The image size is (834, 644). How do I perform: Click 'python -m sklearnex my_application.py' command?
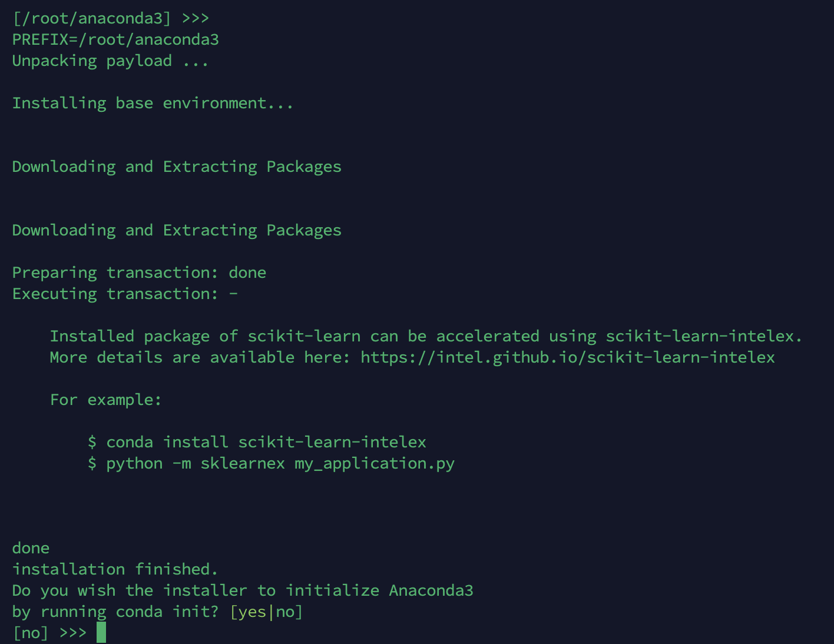[x=280, y=464]
